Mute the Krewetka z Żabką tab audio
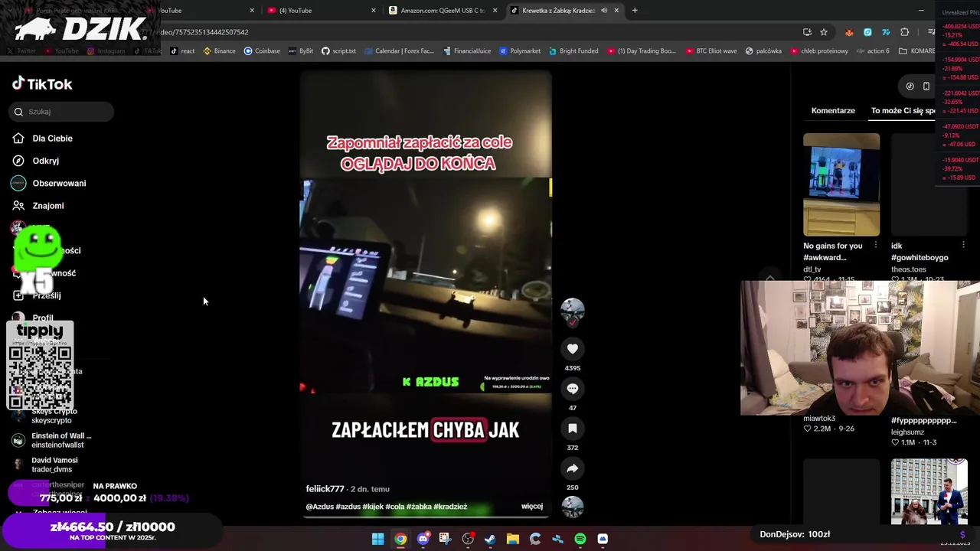Viewport: 980px width, 551px height. coord(604,10)
